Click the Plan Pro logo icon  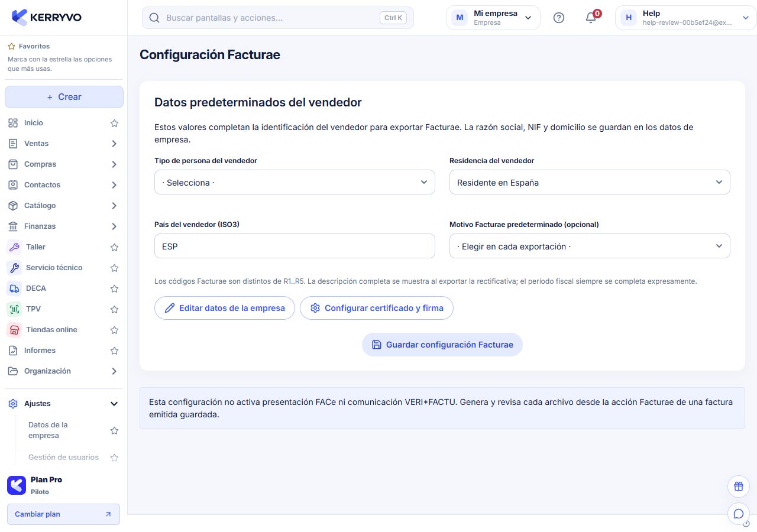coord(17,485)
